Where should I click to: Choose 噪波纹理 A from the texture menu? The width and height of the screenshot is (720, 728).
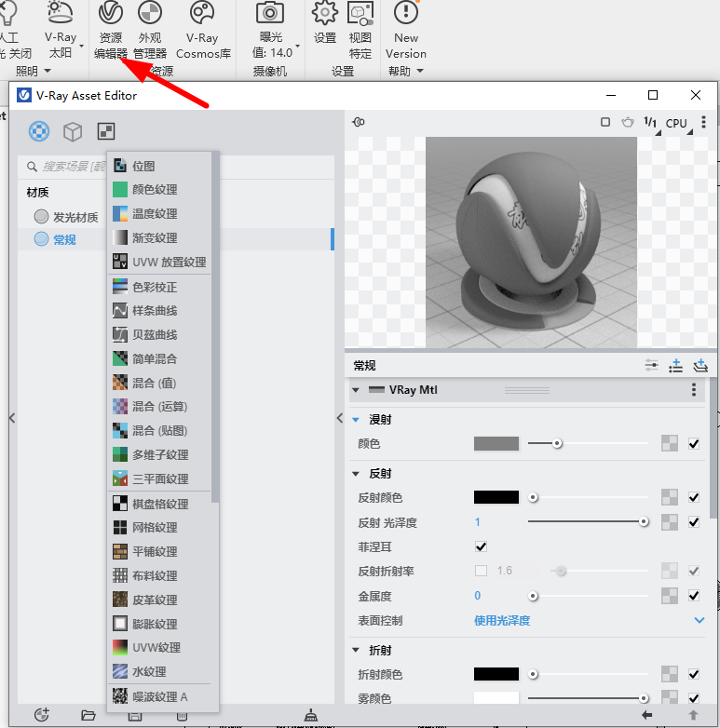[159, 696]
